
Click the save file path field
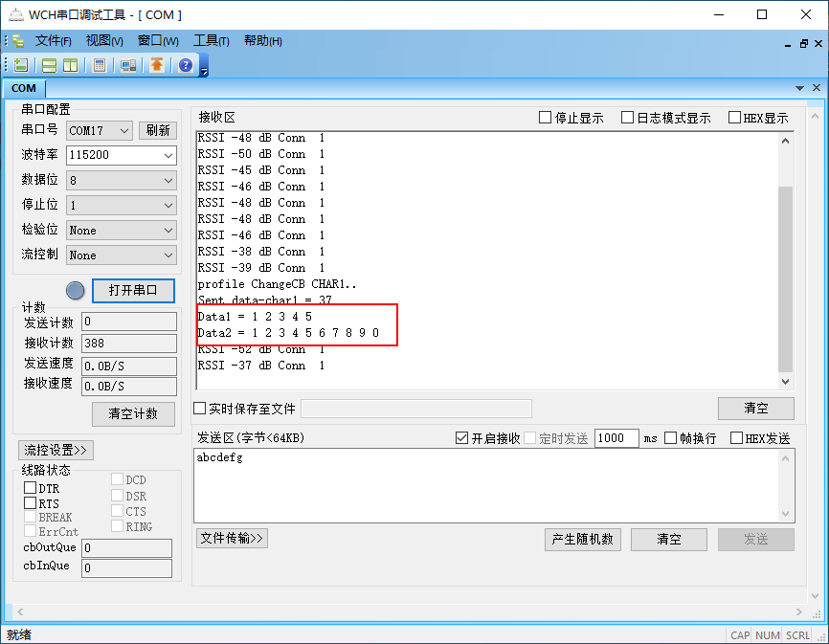coord(416,409)
